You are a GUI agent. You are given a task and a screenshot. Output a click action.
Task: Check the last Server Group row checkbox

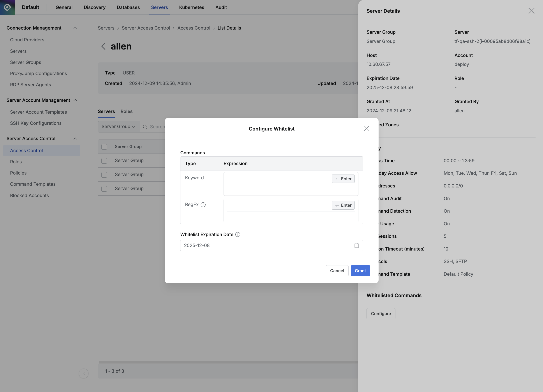(104, 189)
